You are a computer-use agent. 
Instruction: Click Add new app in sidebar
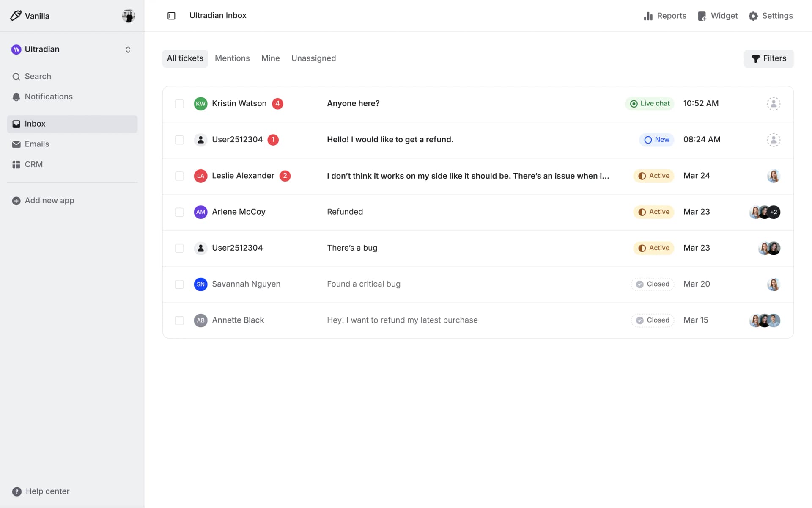tap(49, 200)
